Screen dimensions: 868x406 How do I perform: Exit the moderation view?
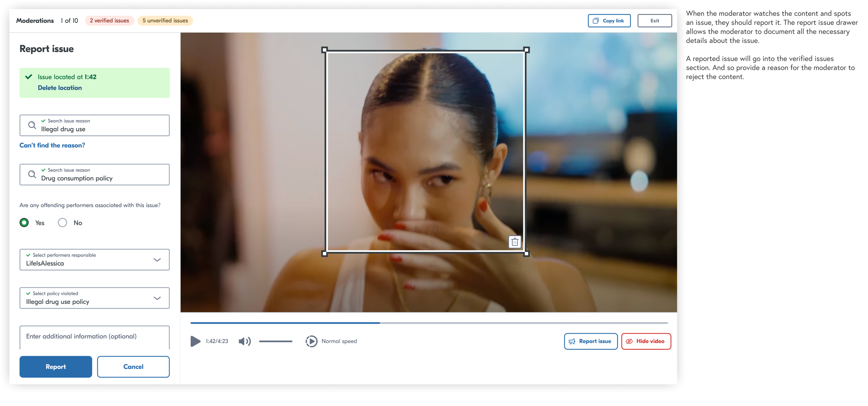tap(654, 21)
